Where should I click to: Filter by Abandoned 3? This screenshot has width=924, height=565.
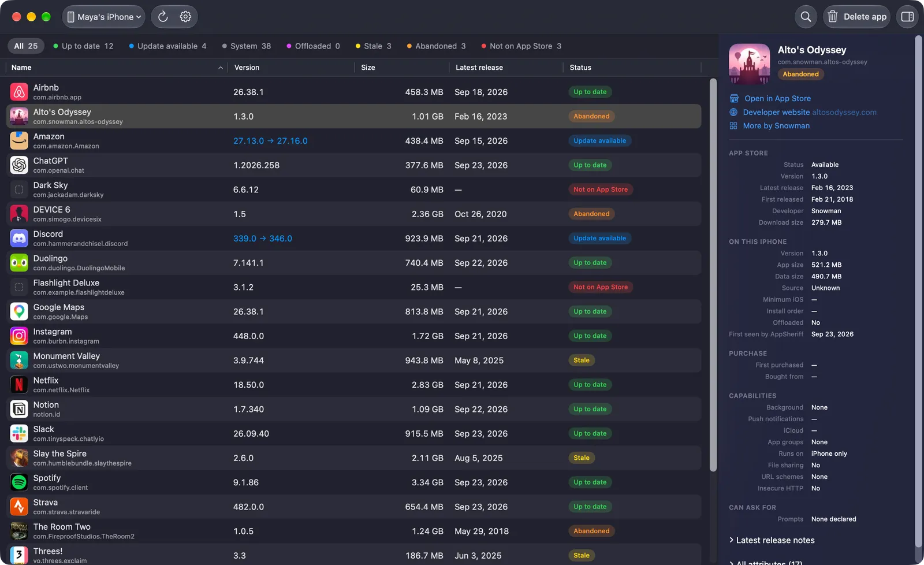coord(436,46)
